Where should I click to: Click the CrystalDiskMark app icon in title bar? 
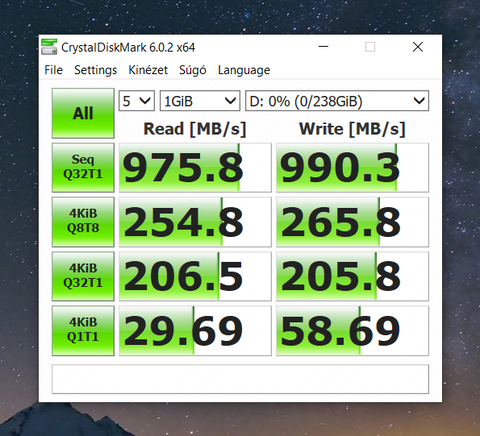(49, 47)
